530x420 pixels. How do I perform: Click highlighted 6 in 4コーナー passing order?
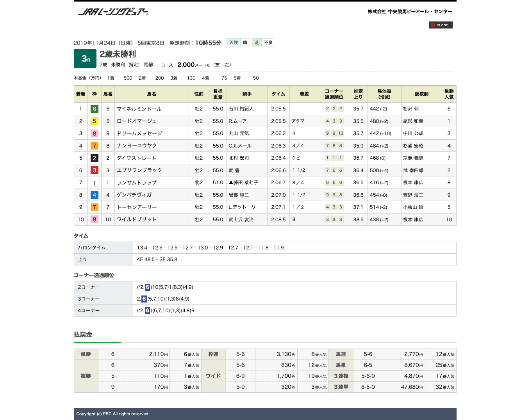(x=147, y=310)
